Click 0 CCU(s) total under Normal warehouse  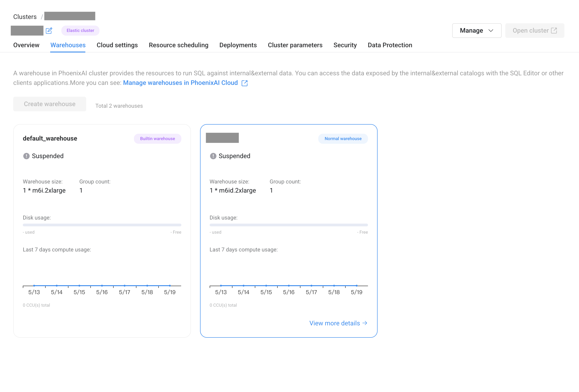point(223,305)
